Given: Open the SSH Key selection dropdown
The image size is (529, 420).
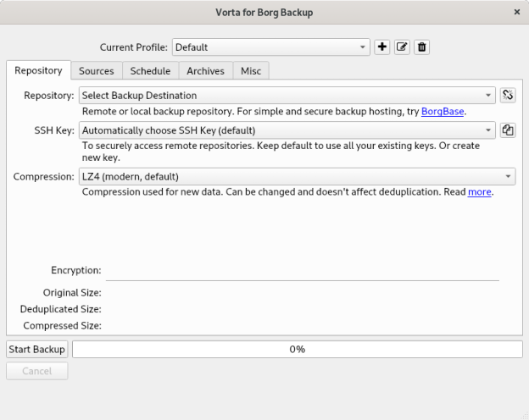Looking at the screenshot, I should 287,130.
